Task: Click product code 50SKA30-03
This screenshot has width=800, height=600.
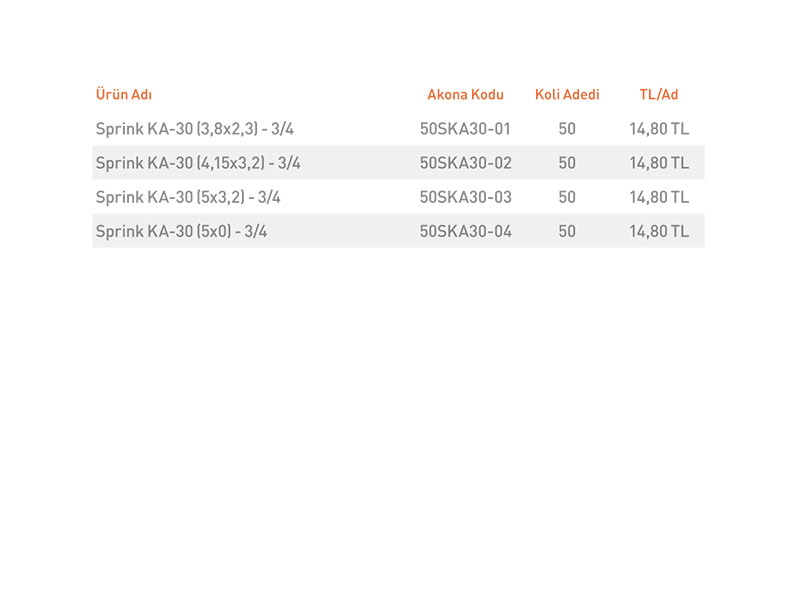Action: click(465, 197)
